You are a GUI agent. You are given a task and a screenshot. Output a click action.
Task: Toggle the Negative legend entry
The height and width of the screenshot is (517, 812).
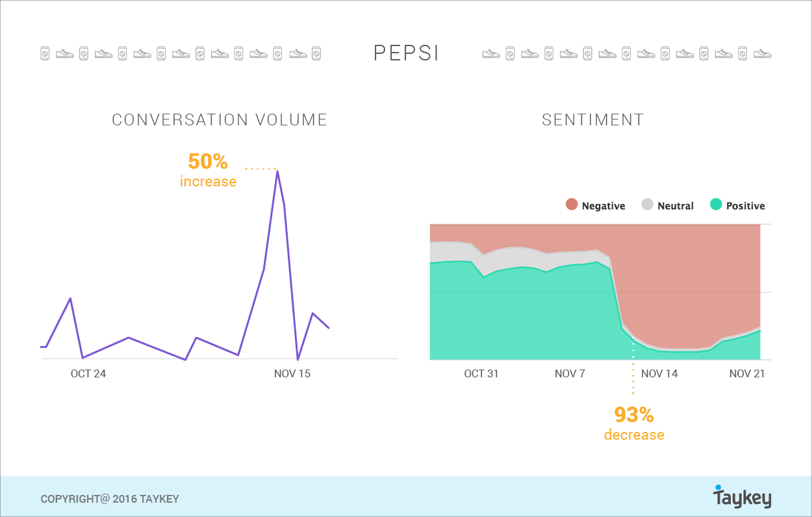click(x=595, y=205)
